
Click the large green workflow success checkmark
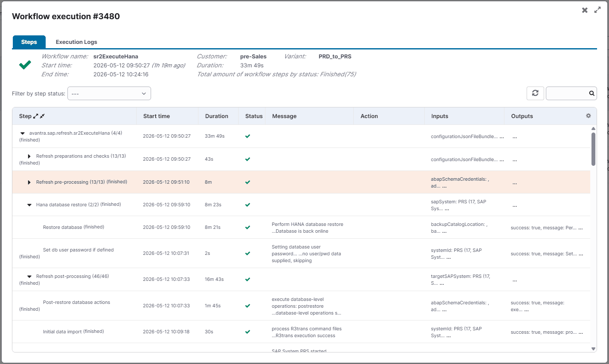(25, 65)
